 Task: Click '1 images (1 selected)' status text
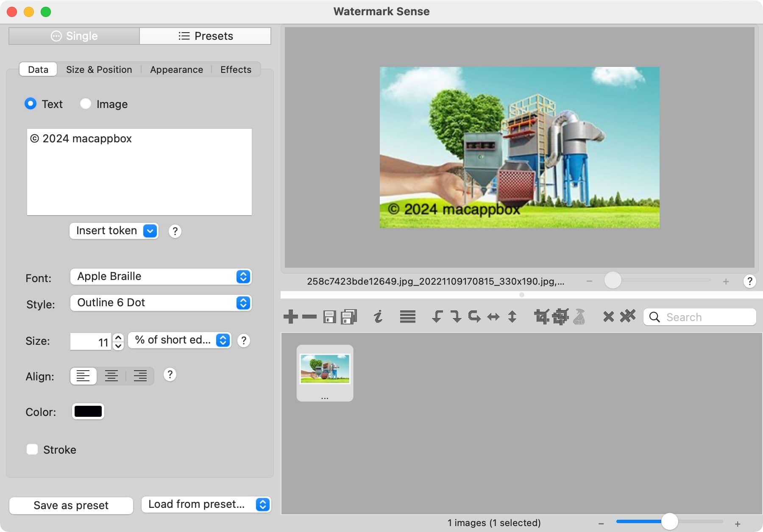[x=494, y=523]
